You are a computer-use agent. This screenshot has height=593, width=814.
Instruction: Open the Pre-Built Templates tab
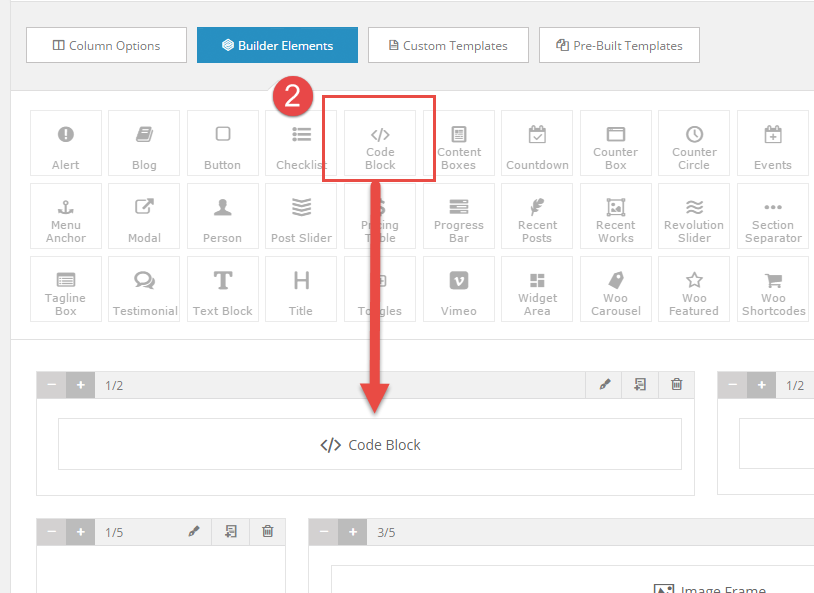pyautogui.click(x=619, y=45)
